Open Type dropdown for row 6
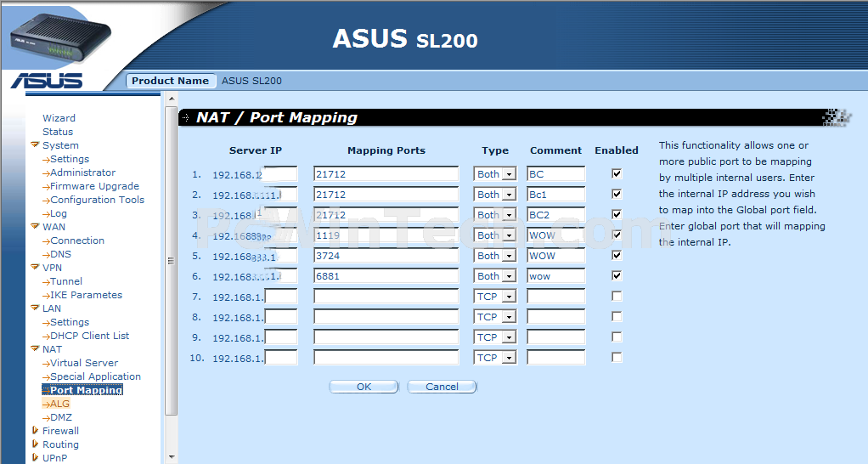The height and width of the screenshot is (464, 868). point(495,275)
